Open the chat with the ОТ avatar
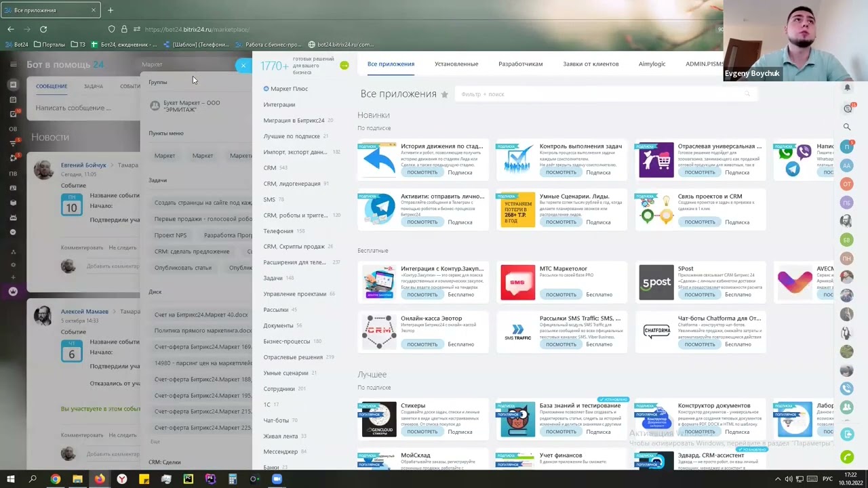The image size is (868, 488). [x=846, y=184]
